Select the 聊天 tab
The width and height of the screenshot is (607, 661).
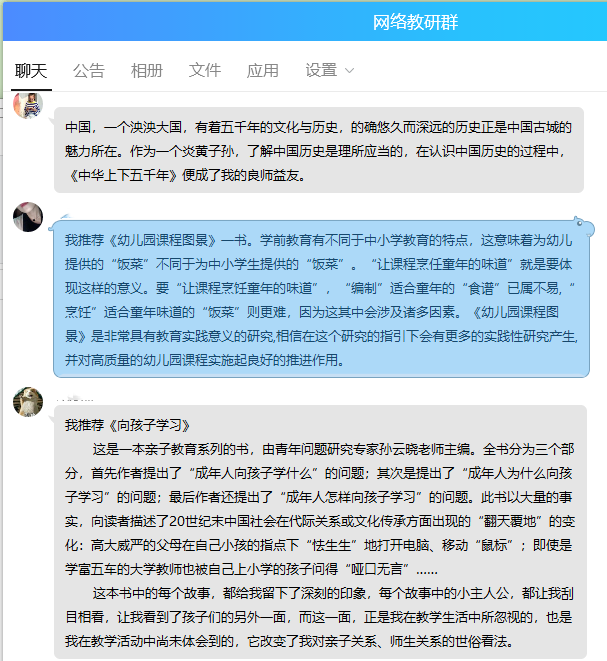[x=31, y=70]
